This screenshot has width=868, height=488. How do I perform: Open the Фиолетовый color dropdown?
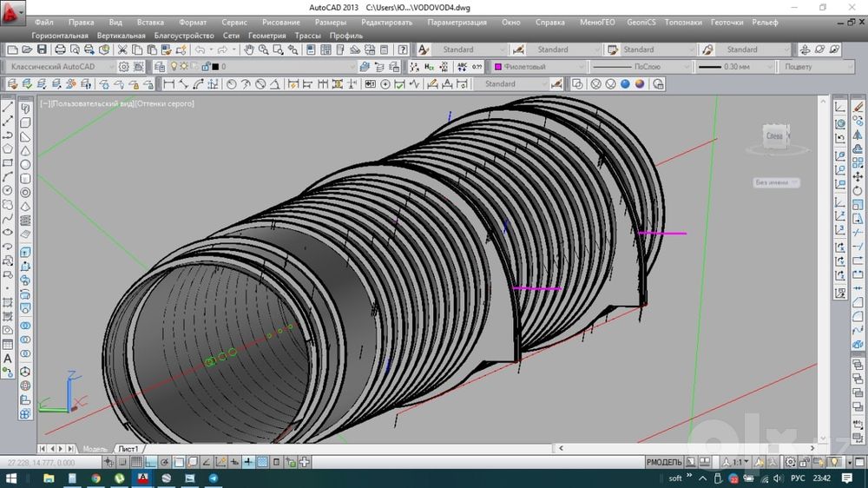click(x=539, y=67)
